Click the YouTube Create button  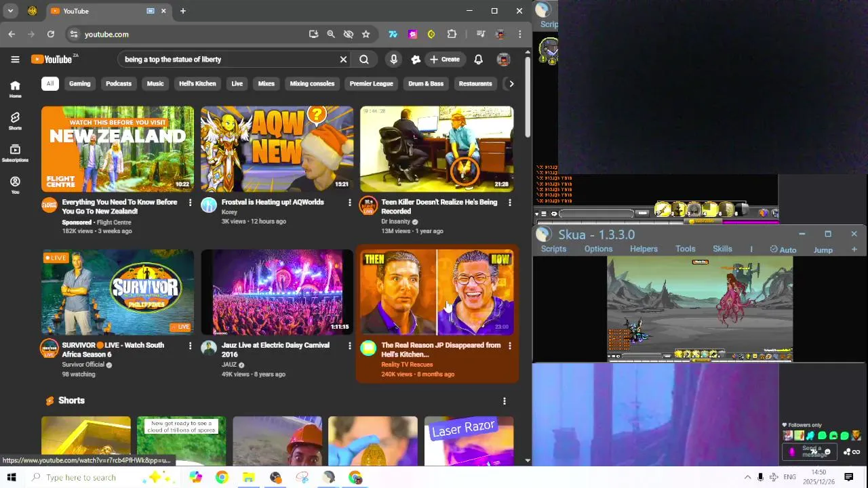click(445, 60)
